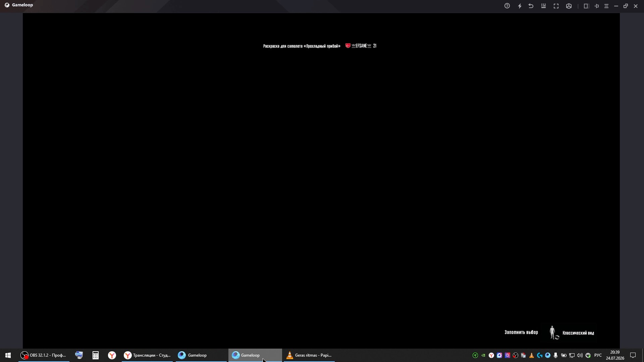The image size is (644, 362).
Task: Click the hexagon cube icon in title bar
Action: coord(569,6)
